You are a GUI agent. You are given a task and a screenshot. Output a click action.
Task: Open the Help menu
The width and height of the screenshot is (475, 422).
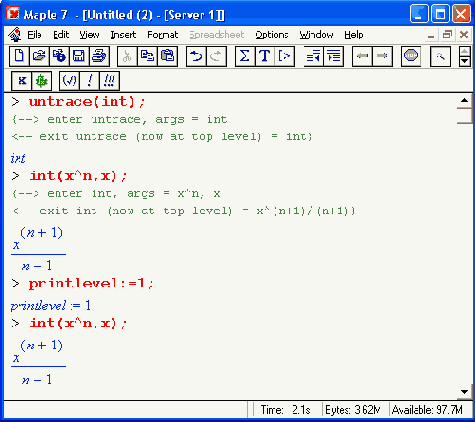354,35
